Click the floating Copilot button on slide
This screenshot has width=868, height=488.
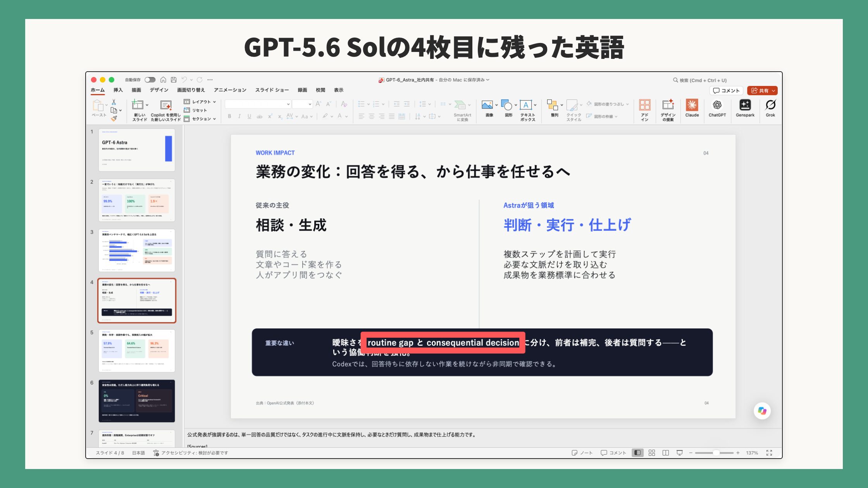pyautogui.click(x=762, y=411)
